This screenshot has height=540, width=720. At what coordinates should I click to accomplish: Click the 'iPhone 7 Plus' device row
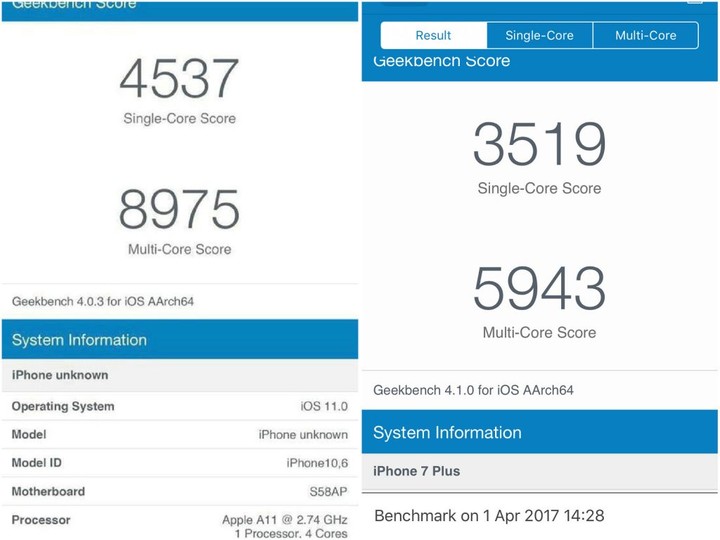(540, 472)
